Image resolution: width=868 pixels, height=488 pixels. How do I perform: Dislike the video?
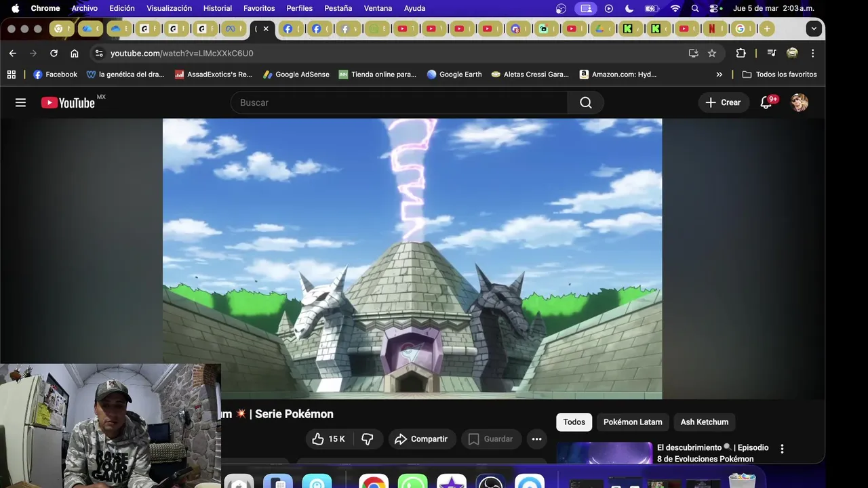pyautogui.click(x=368, y=439)
